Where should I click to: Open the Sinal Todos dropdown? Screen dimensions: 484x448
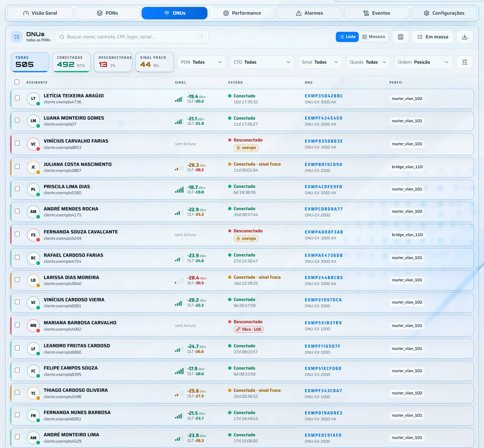[320, 62]
